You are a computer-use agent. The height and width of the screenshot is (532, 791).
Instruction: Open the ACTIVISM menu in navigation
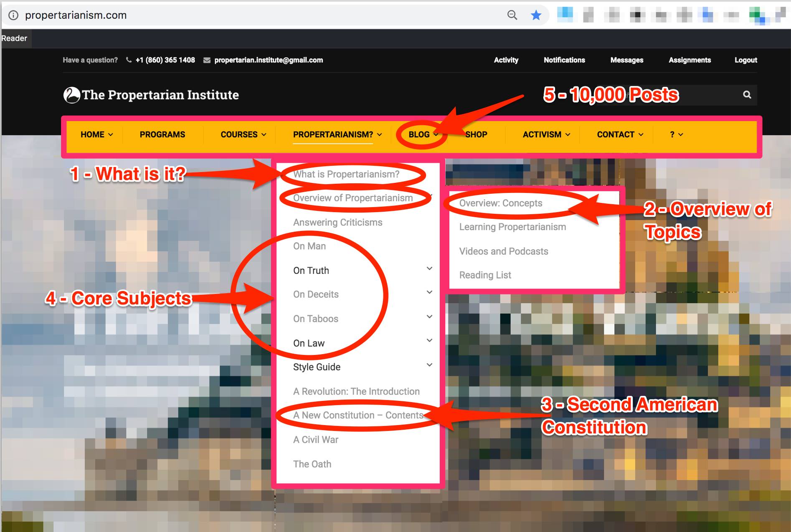[546, 134]
